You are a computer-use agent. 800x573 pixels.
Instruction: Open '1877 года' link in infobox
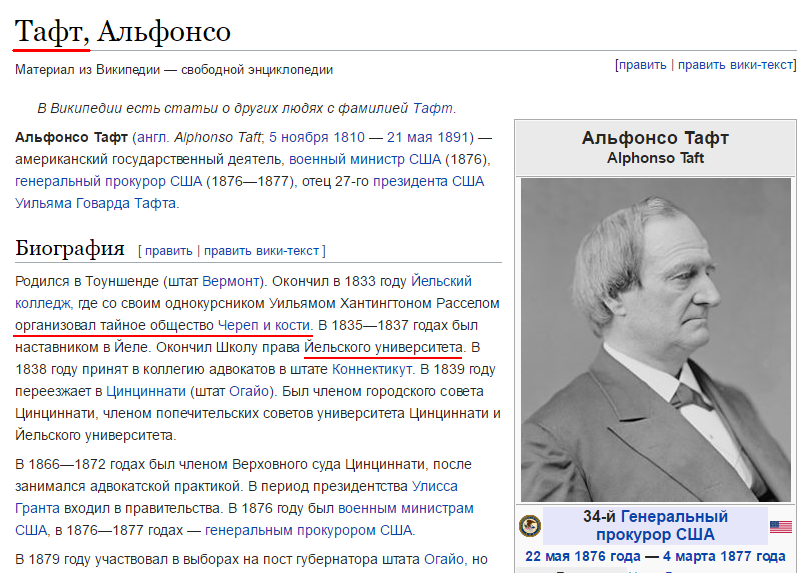click(x=751, y=556)
